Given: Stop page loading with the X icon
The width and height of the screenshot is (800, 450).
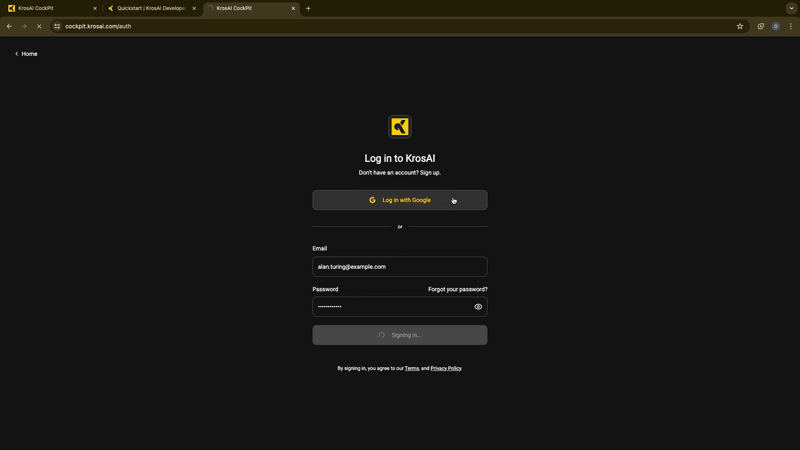Looking at the screenshot, I should (38, 26).
